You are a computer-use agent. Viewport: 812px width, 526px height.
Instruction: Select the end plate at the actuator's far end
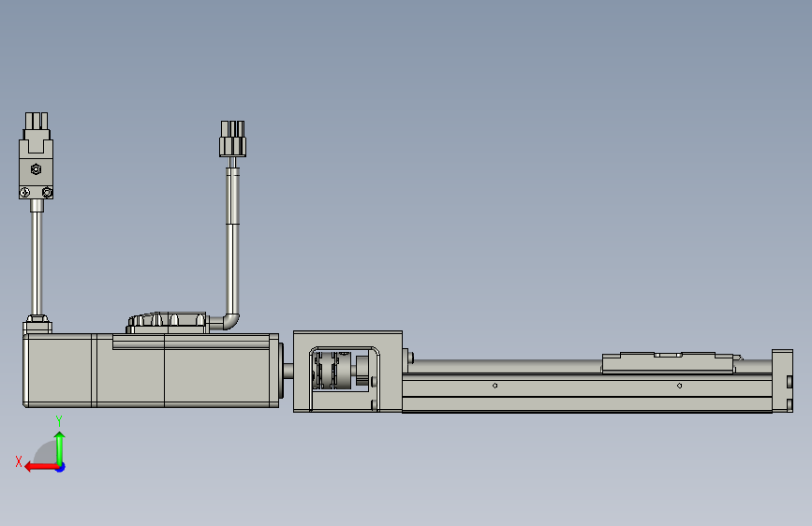pos(782,381)
